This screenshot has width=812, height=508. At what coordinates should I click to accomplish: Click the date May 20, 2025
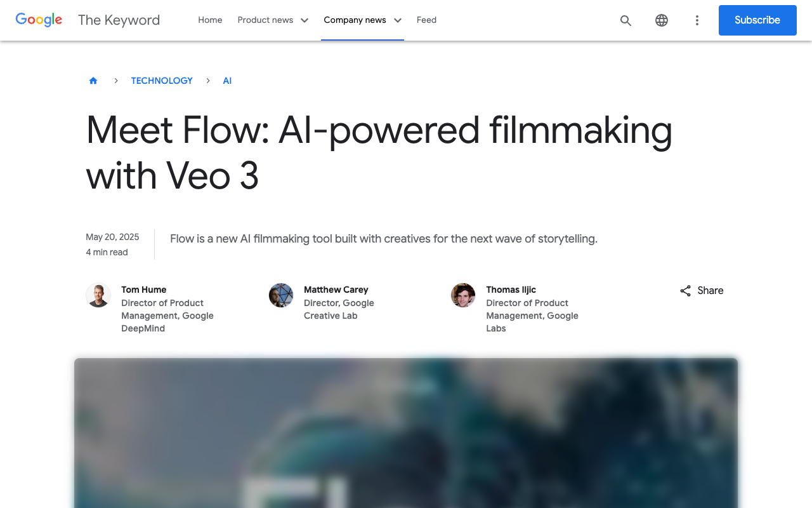pyautogui.click(x=112, y=237)
